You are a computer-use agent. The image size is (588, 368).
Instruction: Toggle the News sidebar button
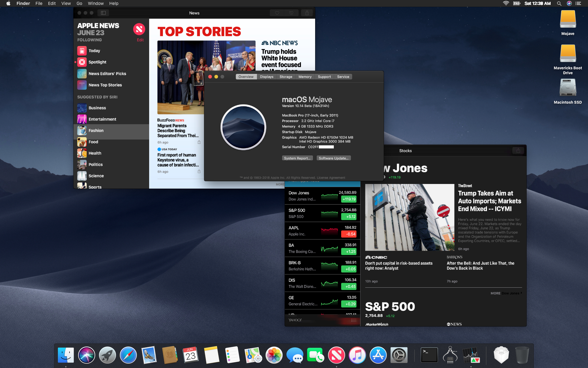coord(103,13)
